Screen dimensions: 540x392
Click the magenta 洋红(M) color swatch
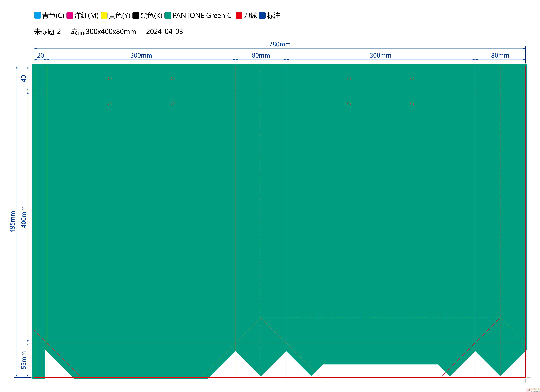tap(70, 15)
